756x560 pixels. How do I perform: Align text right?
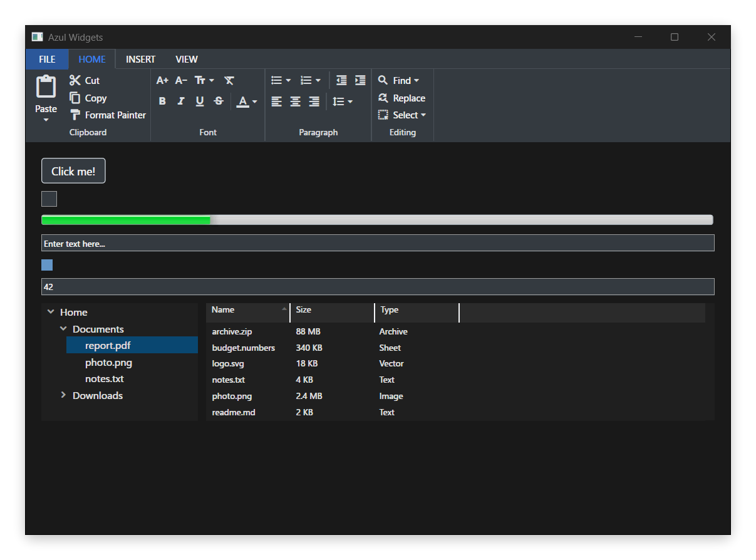(x=314, y=101)
